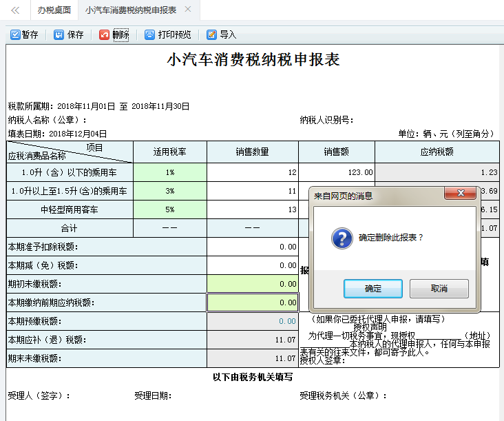Edit sales quantity 13 field
This screenshot has width=504, height=421.
[x=253, y=209]
